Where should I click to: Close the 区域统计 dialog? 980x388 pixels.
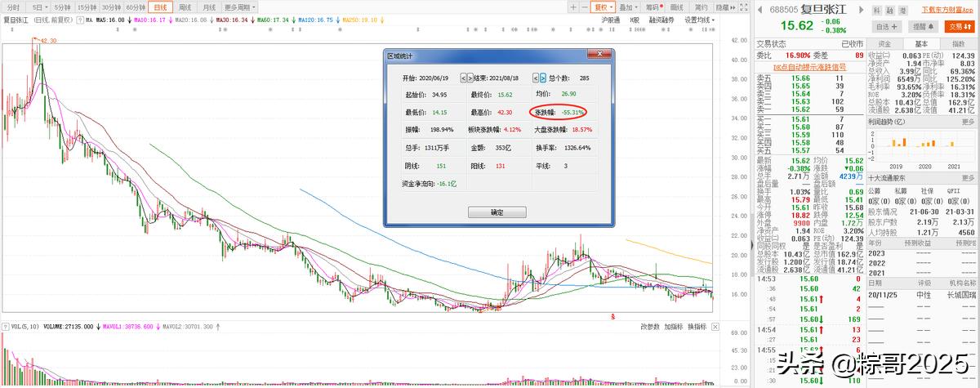pyautogui.click(x=598, y=56)
